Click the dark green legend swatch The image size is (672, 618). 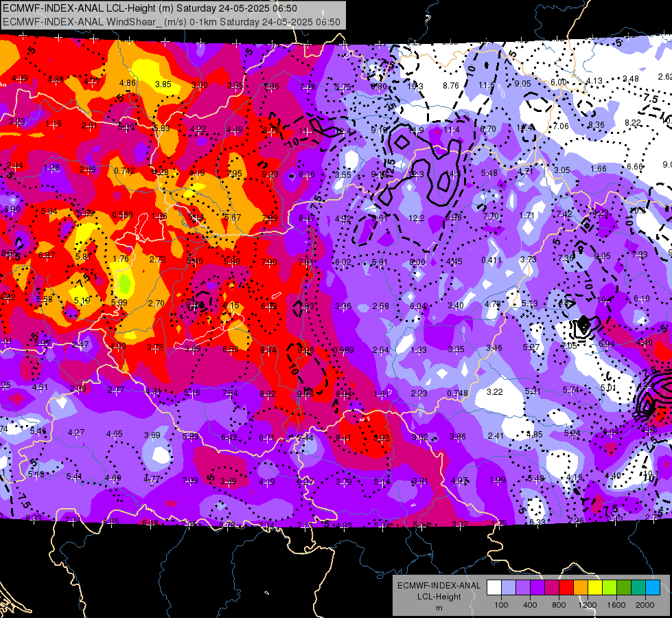[x=624, y=588]
